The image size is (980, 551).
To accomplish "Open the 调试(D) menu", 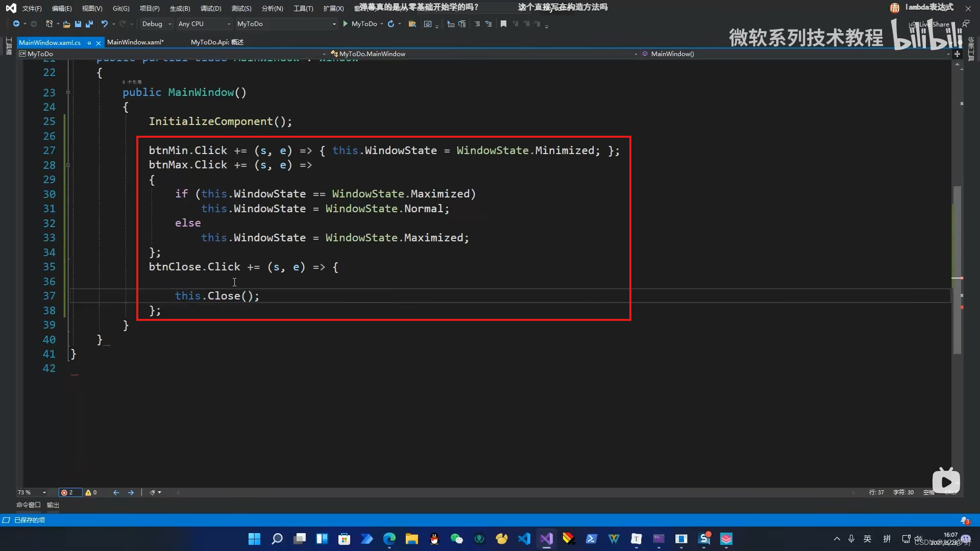I will coord(210,8).
